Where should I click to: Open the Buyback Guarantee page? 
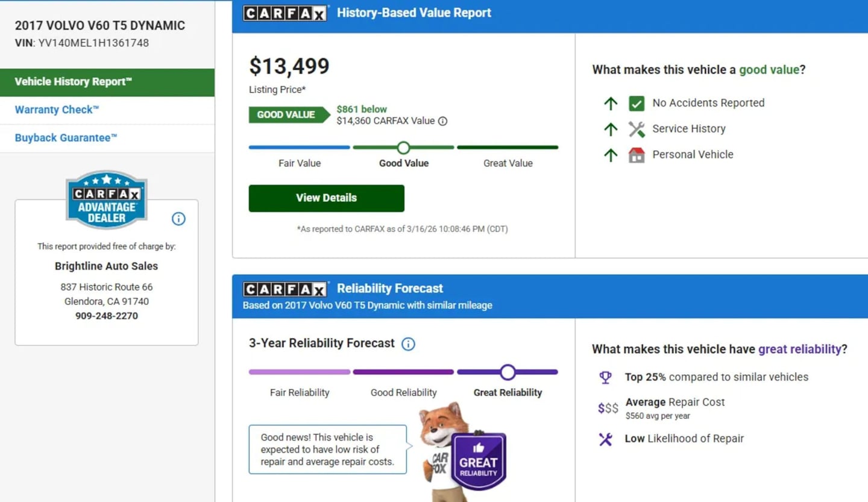coord(66,138)
